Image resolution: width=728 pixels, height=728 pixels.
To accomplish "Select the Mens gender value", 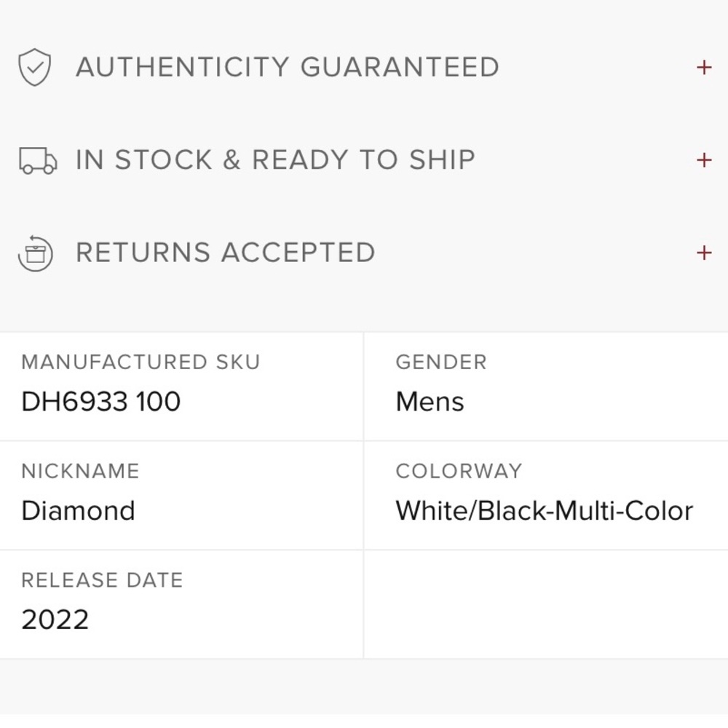I will pyautogui.click(x=430, y=401).
